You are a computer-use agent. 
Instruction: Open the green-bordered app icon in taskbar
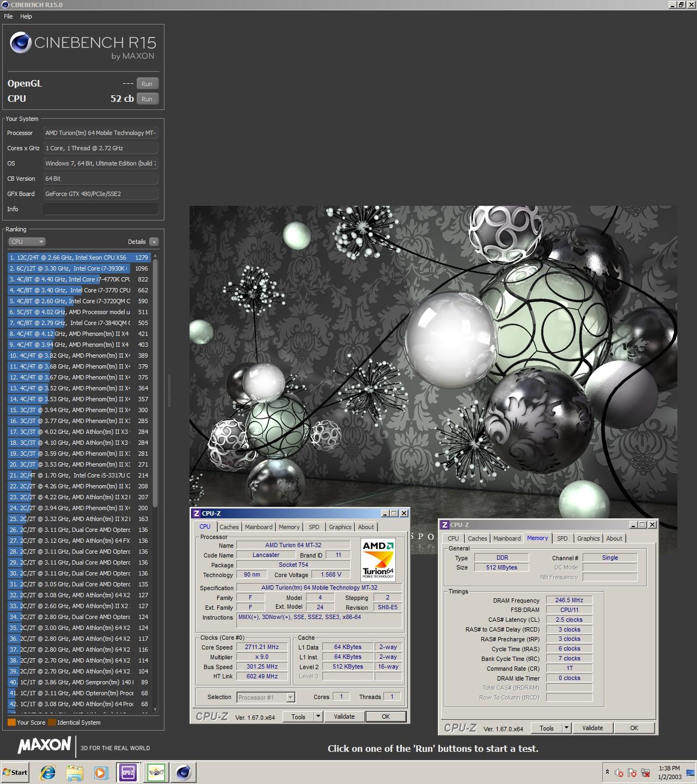156,772
